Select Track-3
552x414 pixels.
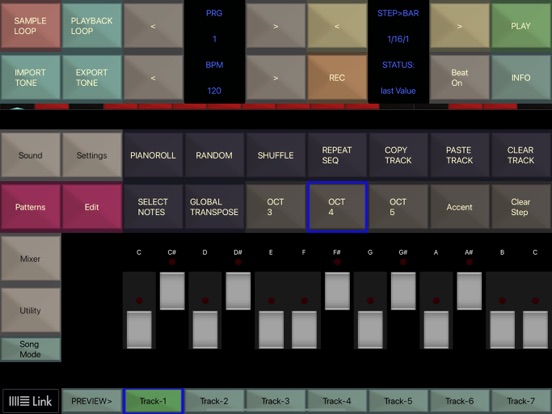pos(276,401)
